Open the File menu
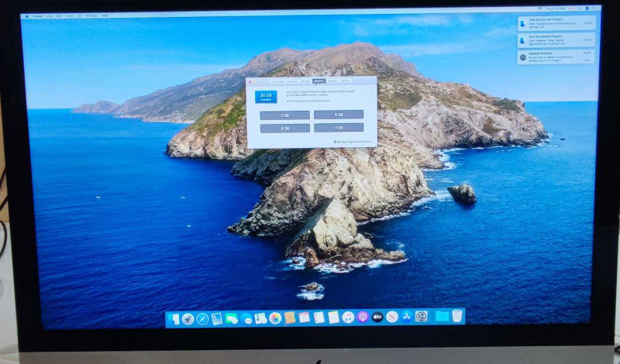 [50, 16]
